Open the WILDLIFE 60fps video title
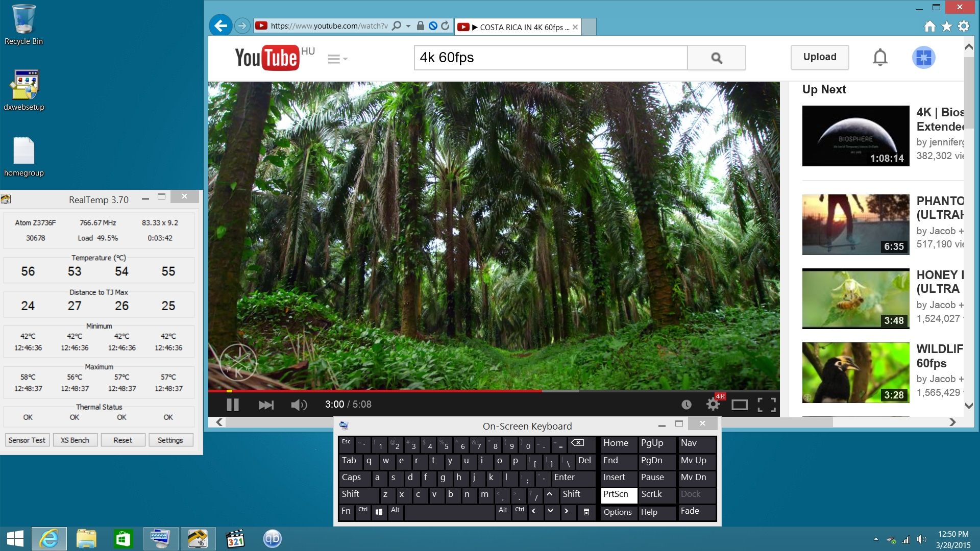Viewport: 980px width, 551px height. click(940, 356)
